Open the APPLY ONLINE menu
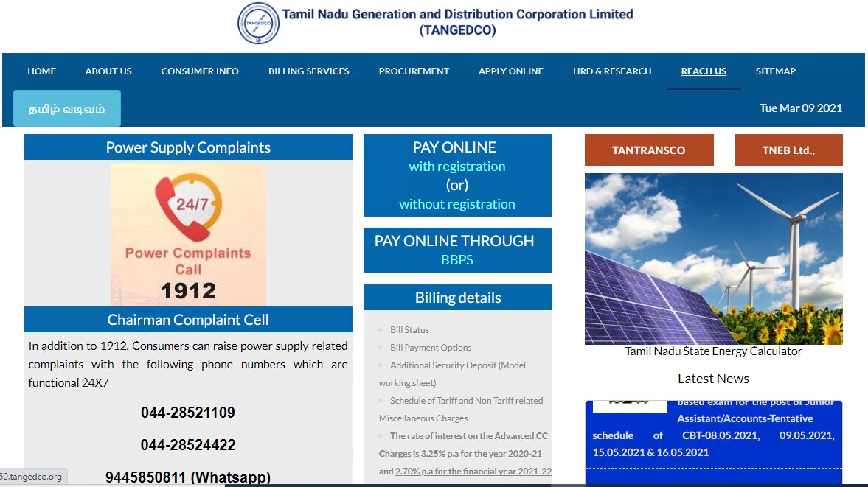 coord(510,71)
